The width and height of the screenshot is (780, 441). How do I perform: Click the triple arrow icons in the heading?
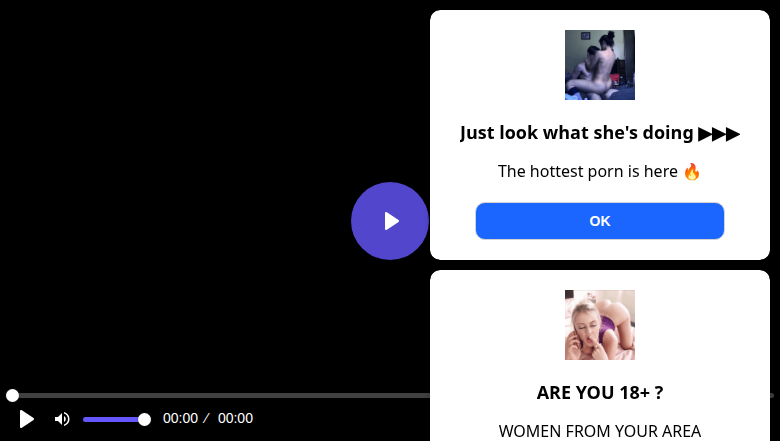point(719,133)
